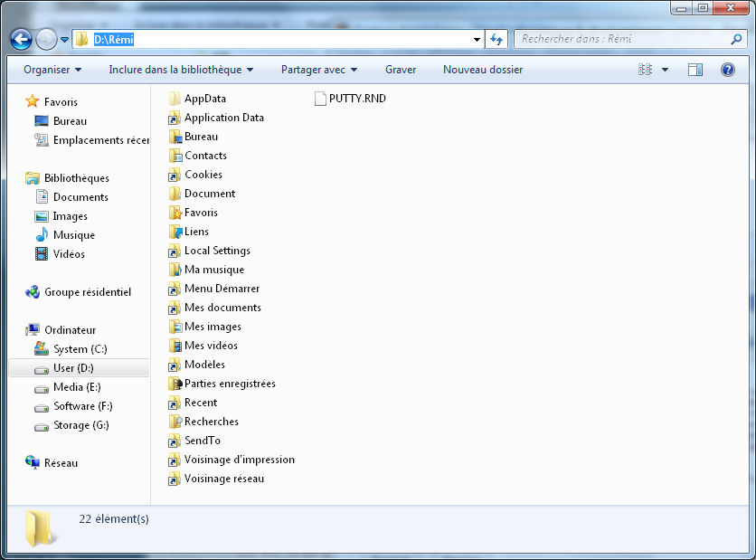The image size is (756, 560).
Task: Toggle the preview pane icon
Action: (x=695, y=70)
